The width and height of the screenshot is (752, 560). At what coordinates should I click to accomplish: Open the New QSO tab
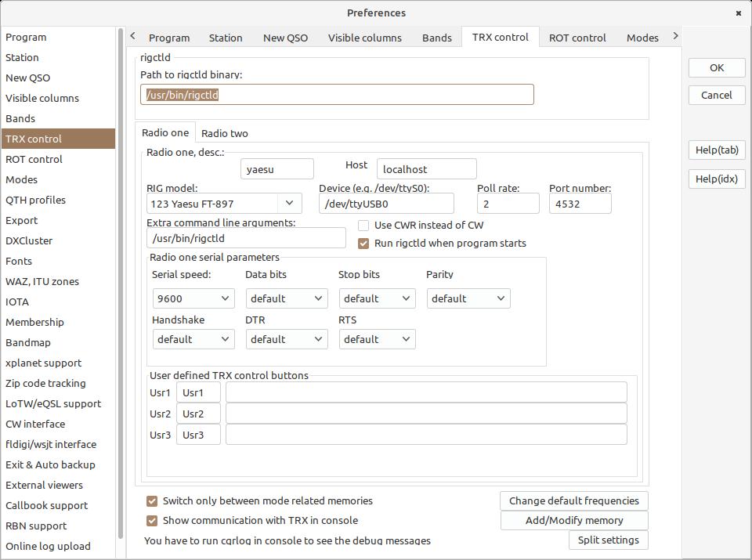285,38
